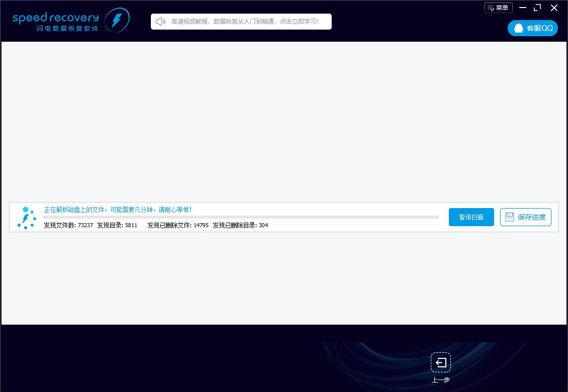This screenshot has height=392, width=568.
Task: Click the 发现文件数 73237 counter
Action: pos(68,225)
